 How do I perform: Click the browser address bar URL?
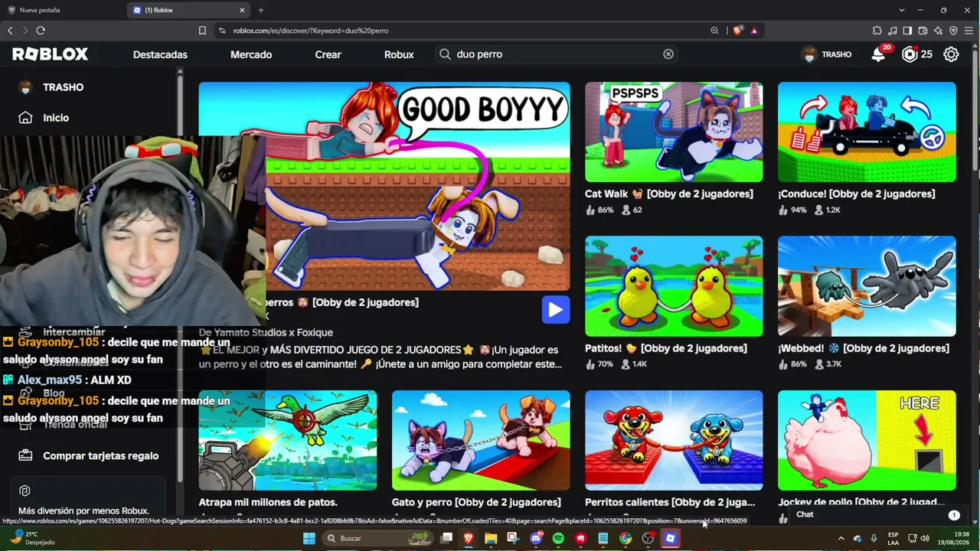click(311, 31)
